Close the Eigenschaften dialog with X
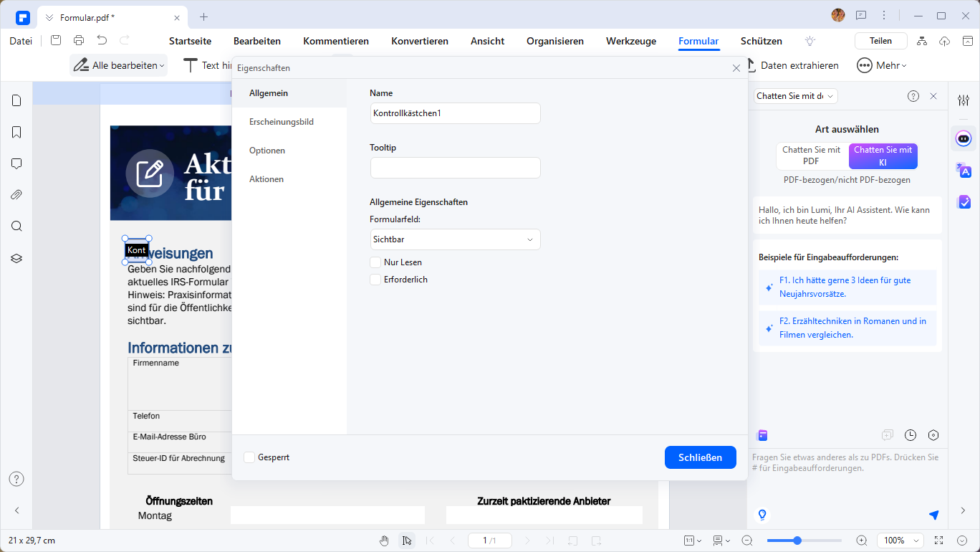The height and width of the screenshot is (552, 980). pos(736,68)
